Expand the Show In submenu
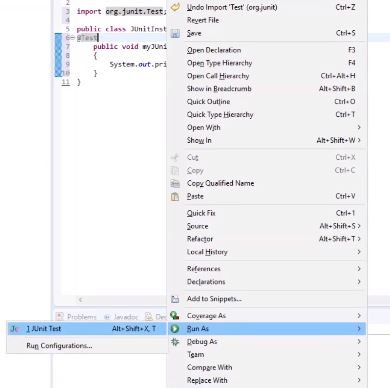The image size is (390, 388). click(x=267, y=140)
